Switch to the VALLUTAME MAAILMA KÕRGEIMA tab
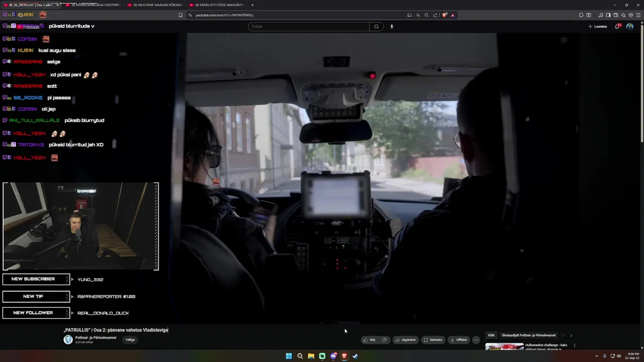The width and height of the screenshot is (644, 362). coord(155,5)
